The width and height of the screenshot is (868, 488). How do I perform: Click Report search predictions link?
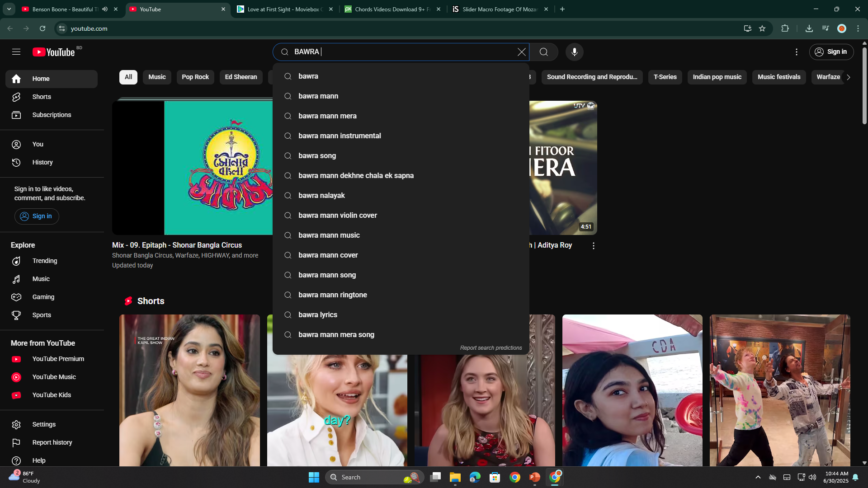click(x=491, y=348)
